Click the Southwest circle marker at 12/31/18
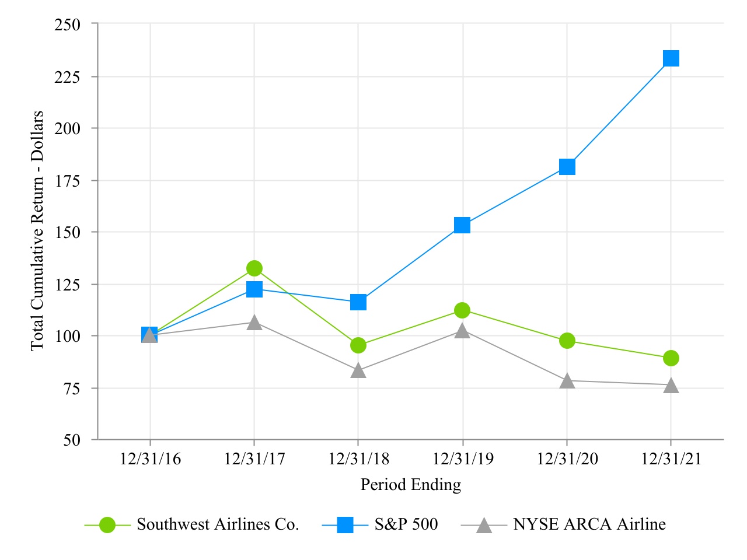Viewport: 747px width, 560px height. click(x=358, y=345)
